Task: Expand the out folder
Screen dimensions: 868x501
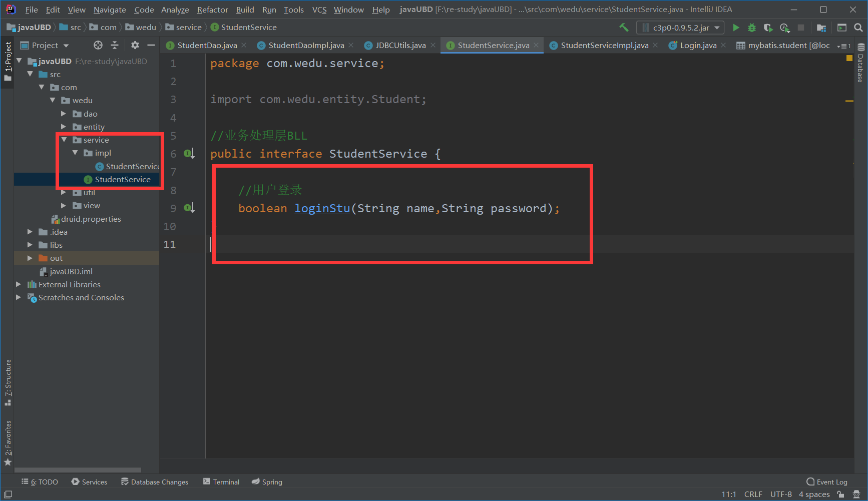Action: (30, 258)
